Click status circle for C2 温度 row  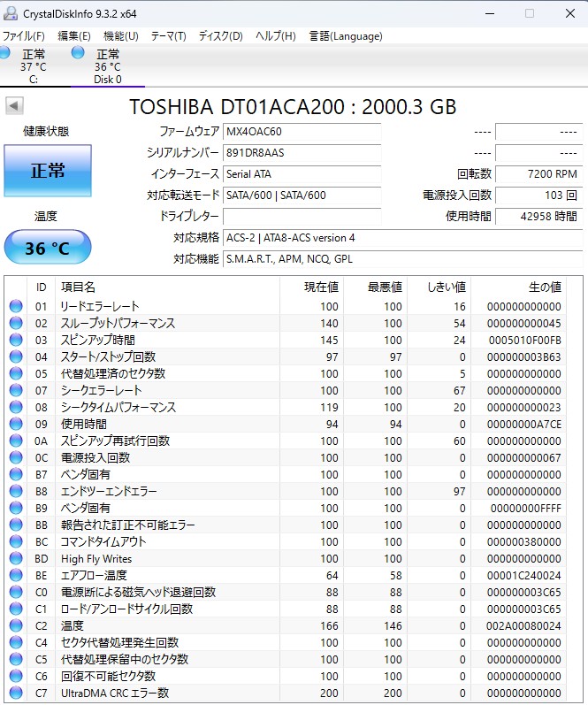16,625
